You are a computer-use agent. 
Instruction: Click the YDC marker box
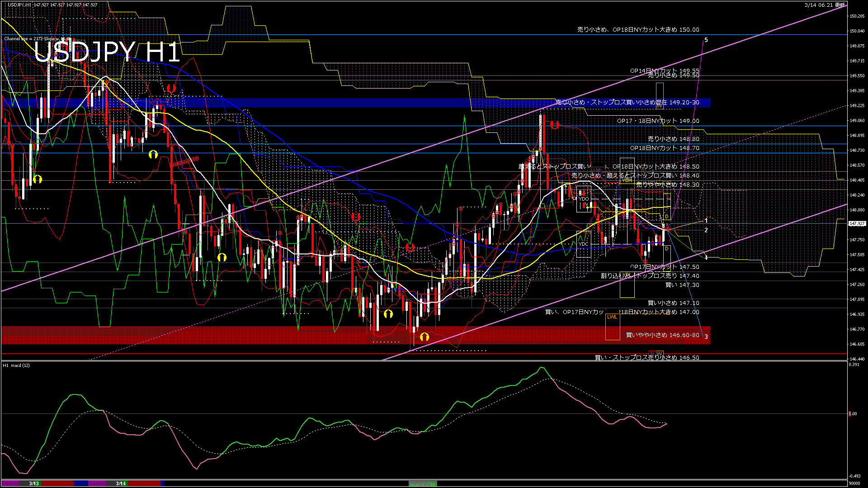[x=584, y=244]
